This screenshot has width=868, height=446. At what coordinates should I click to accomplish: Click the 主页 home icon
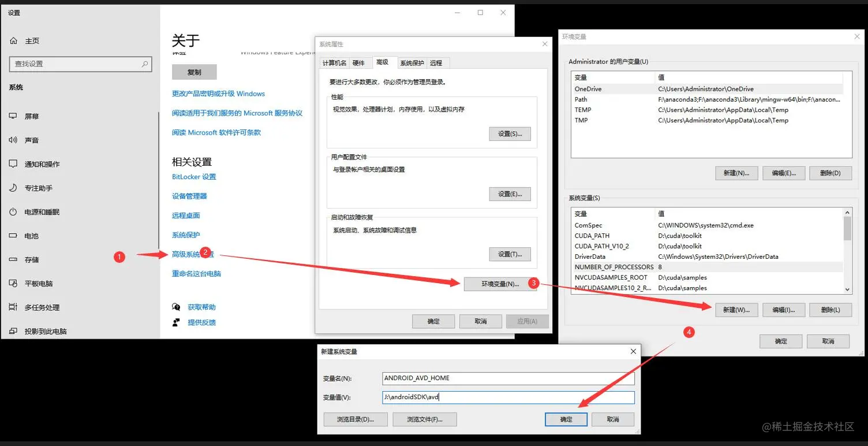click(14, 40)
